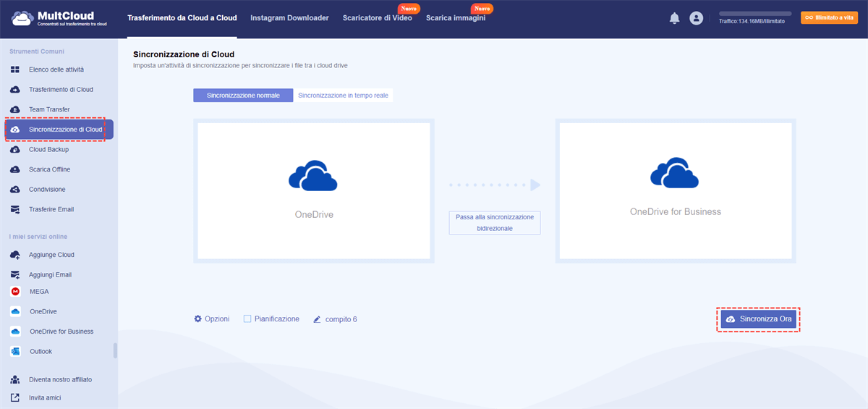Click the Diventa nostro affiliato icon
Screen dimensions: 868x409
[x=15, y=379]
